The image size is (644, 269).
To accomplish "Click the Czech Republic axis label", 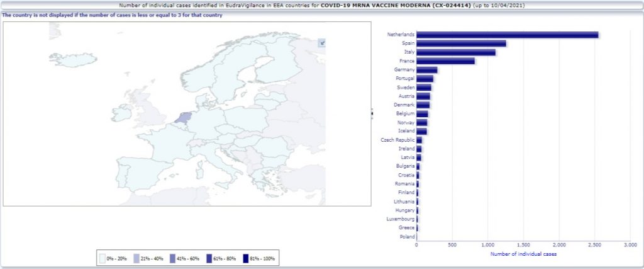I will 397,140.
